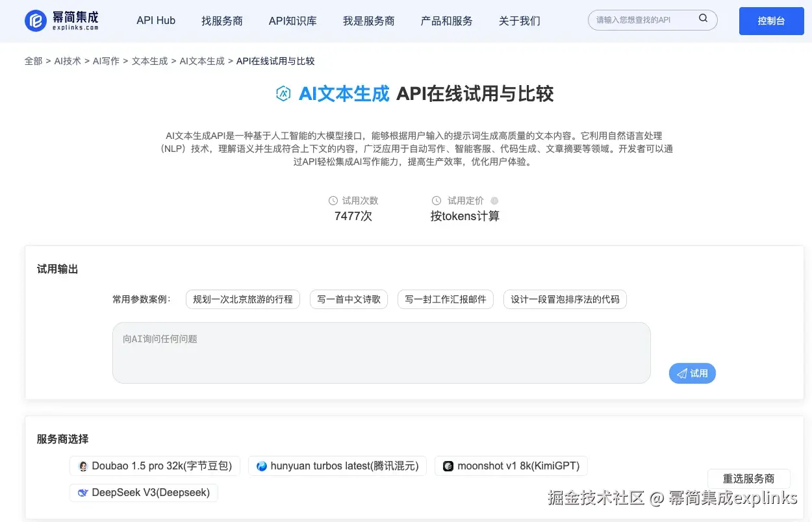Click the AI文本生成 breadcrumb link
This screenshot has width=812, height=522.
tap(202, 61)
